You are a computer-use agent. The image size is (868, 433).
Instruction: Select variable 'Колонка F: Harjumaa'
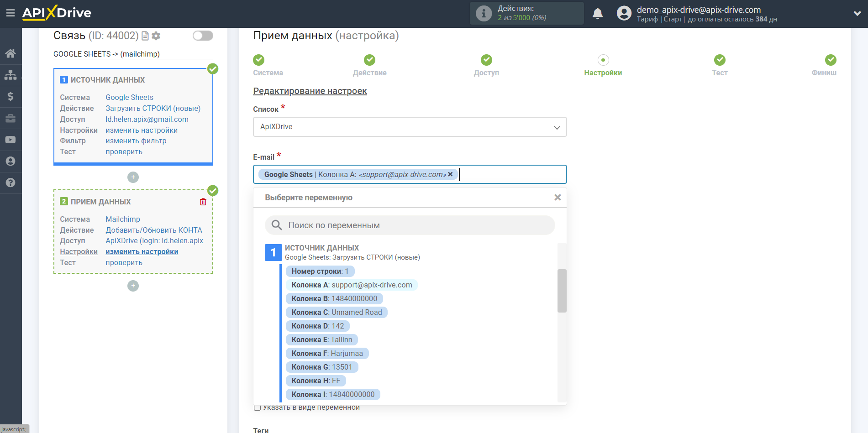327,353
